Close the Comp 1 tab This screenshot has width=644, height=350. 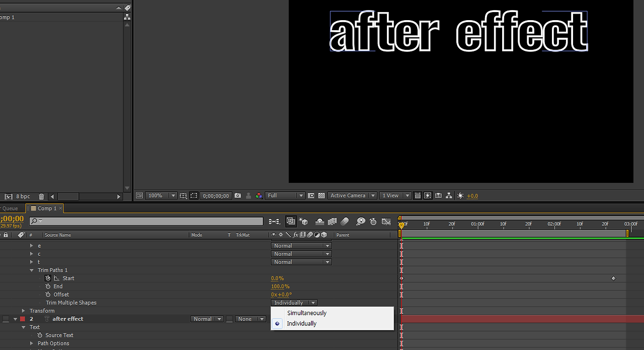(61, 208)
